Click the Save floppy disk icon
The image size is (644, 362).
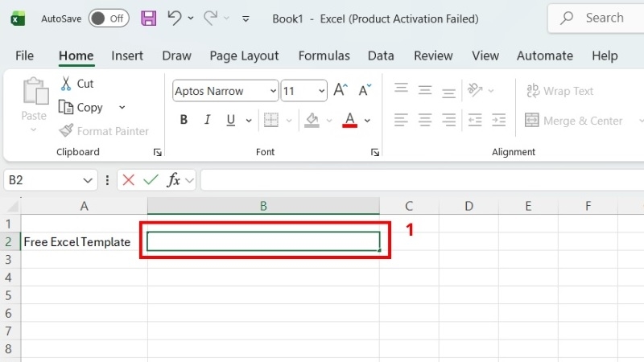point(148,19)
